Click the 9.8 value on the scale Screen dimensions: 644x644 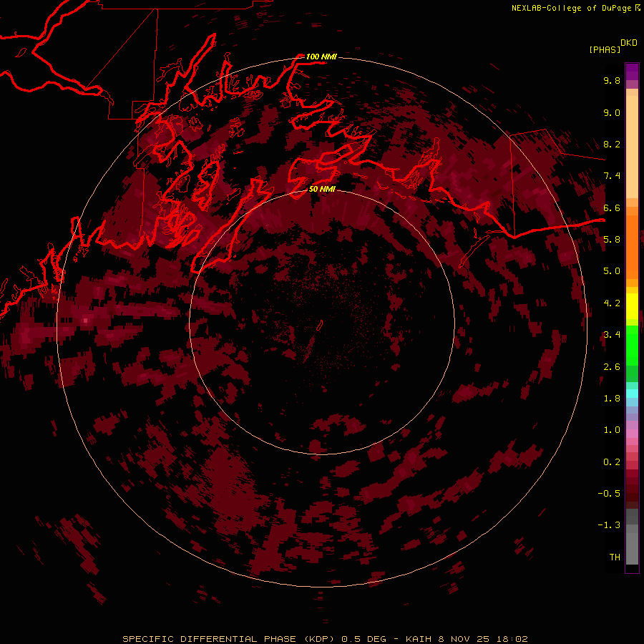(x=612, y=80)
